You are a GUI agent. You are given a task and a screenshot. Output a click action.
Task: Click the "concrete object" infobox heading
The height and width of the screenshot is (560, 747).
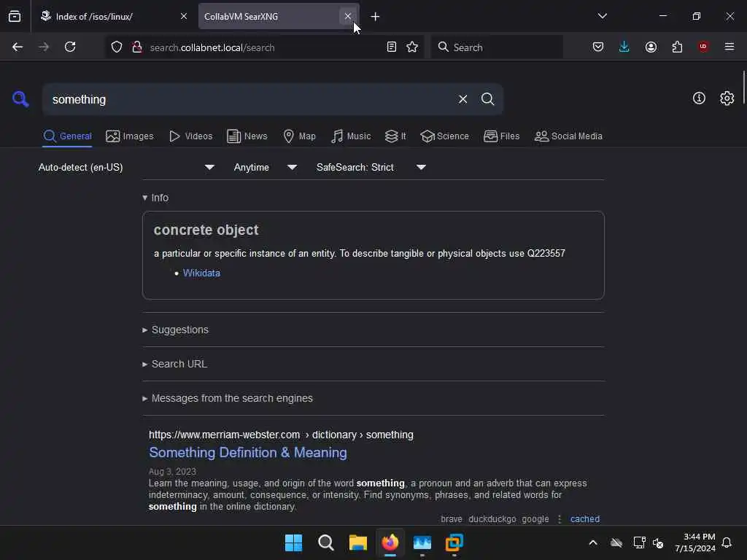[x=206, y=230]
